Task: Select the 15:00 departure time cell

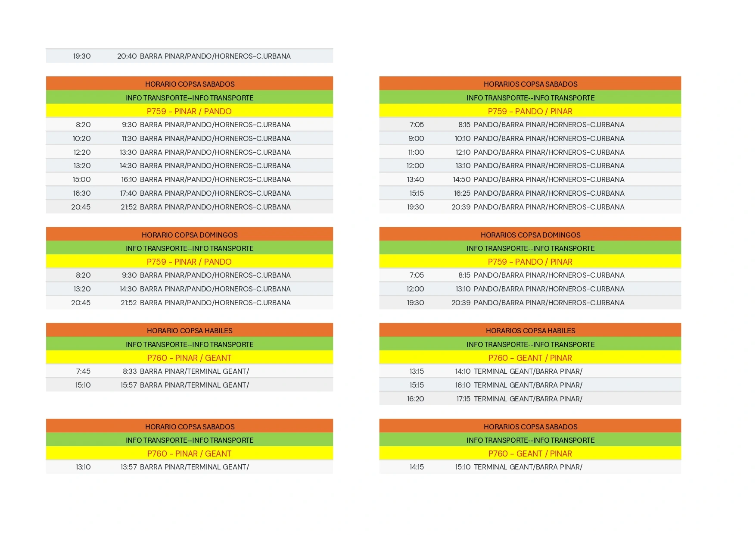Action: point(82,179)
